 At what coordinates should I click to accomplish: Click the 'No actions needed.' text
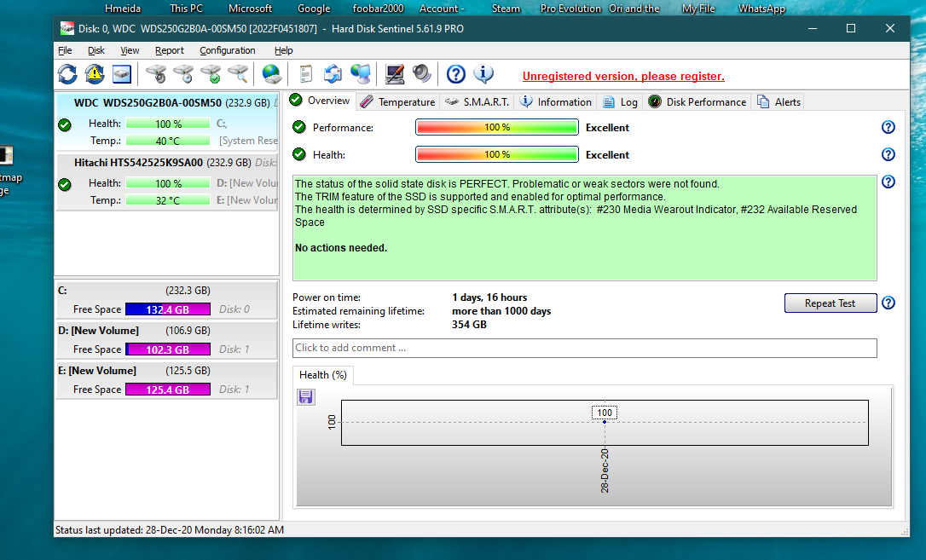tap(341, 248)
